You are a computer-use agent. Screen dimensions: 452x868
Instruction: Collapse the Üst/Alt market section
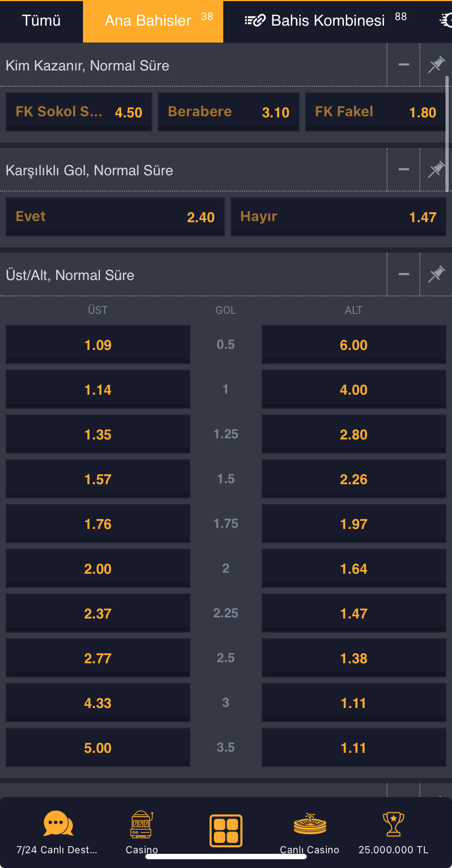pyautogui.click(x=403, y=274)
